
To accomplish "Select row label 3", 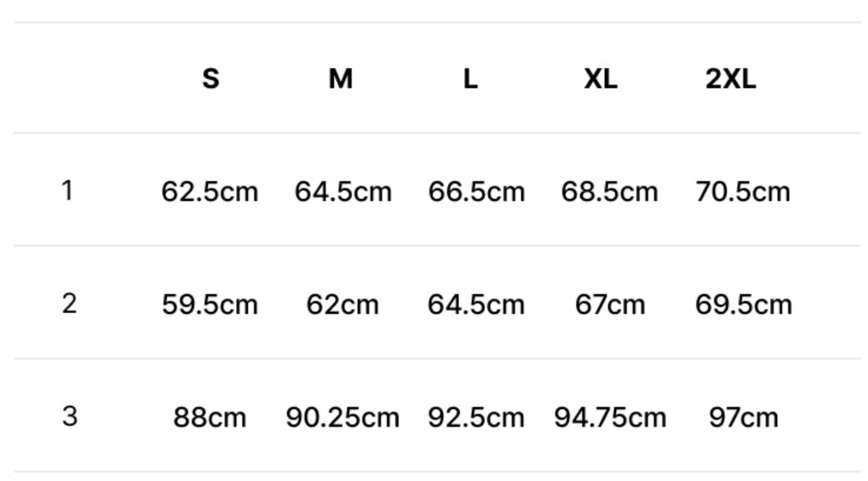I will pyautogui.click(x=70, y=416).
